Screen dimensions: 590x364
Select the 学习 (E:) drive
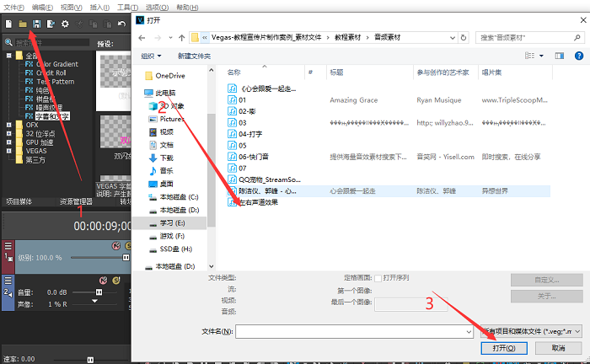click(x=169, y=223)
